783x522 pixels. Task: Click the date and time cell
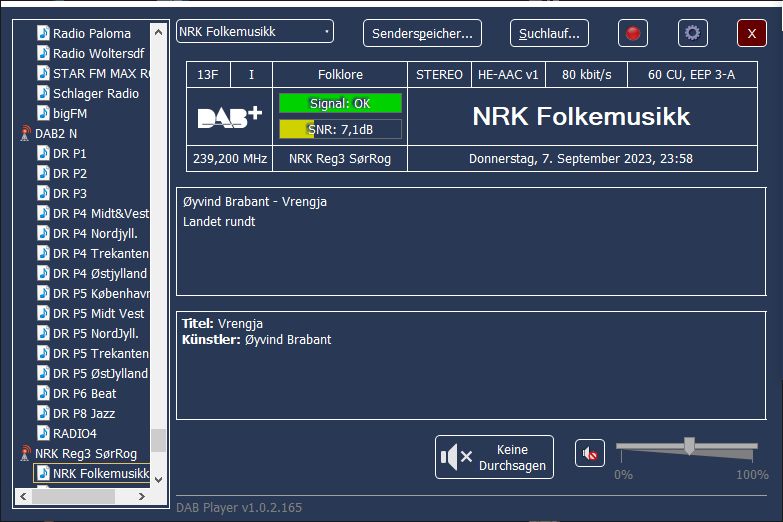point(582,159)
